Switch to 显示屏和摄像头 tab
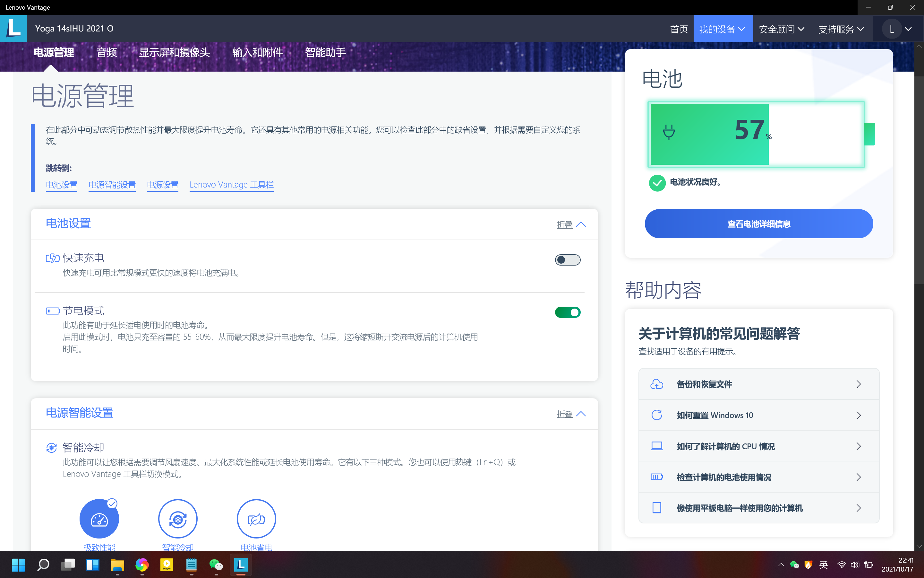The width and height of the screenshot is (924, 578). [x=175, y=52]
